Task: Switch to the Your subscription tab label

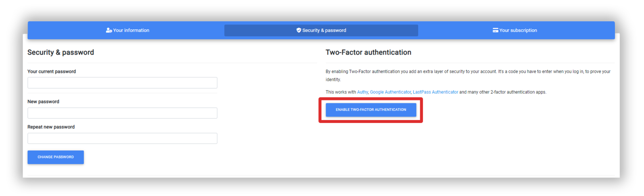Action: pos(518,31)
